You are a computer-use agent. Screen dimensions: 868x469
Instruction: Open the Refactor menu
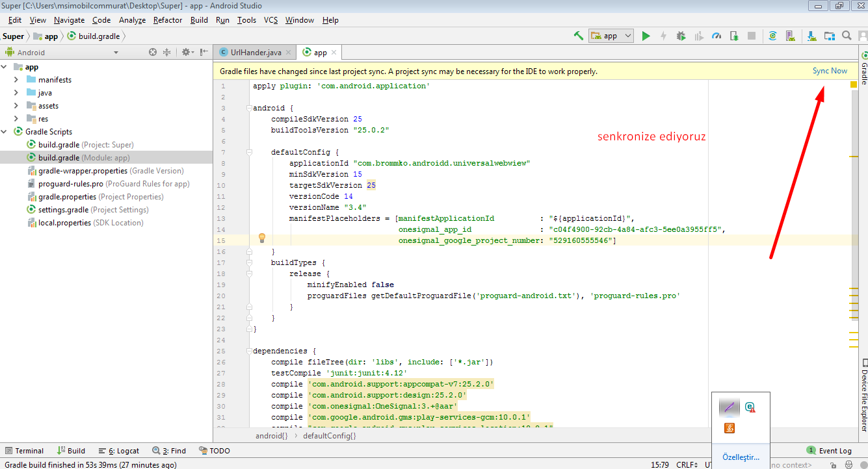(168, 20)
